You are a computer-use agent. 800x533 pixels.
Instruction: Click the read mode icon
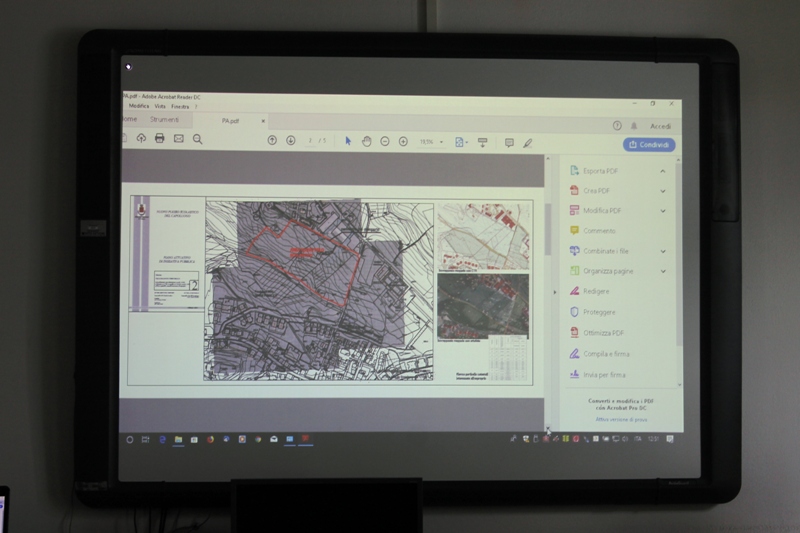click(482, 142)
